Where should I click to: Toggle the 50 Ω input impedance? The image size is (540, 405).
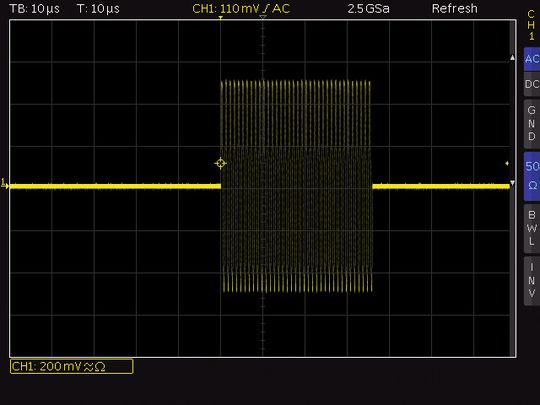tap(532, 176)
